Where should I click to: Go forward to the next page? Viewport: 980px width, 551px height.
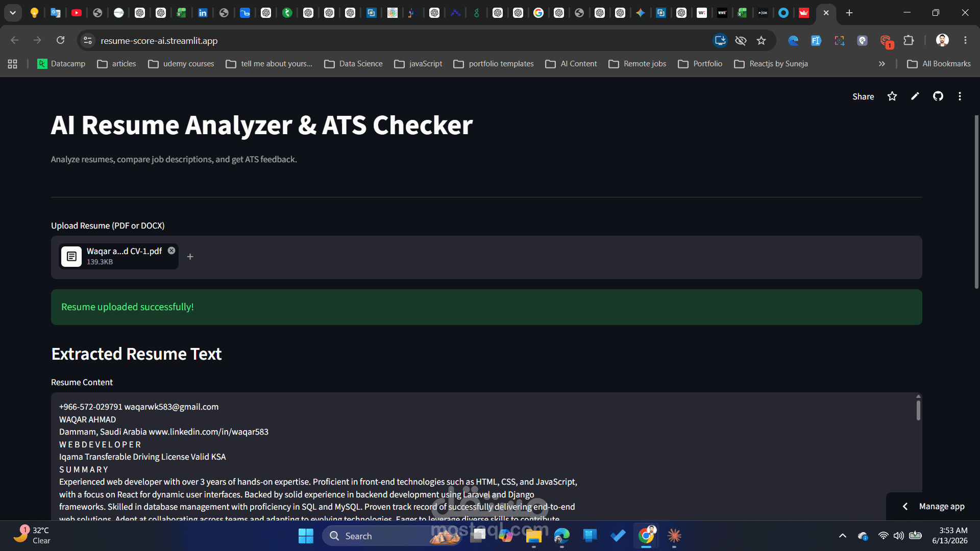point(37,40)
